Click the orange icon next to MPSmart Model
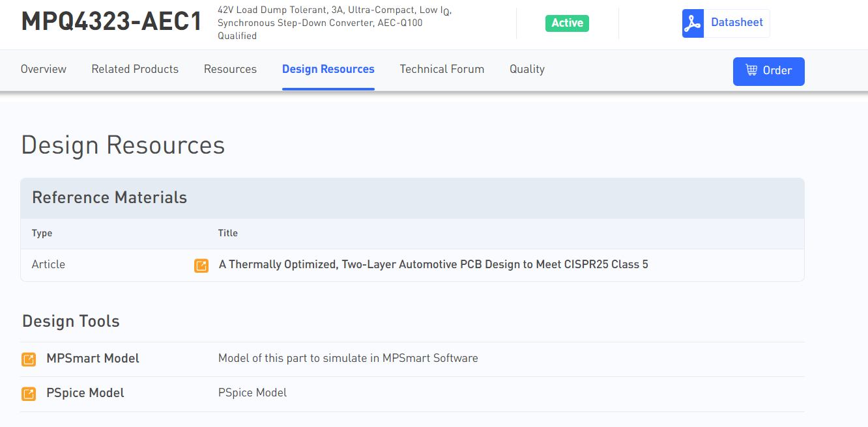 click(29, 359)
